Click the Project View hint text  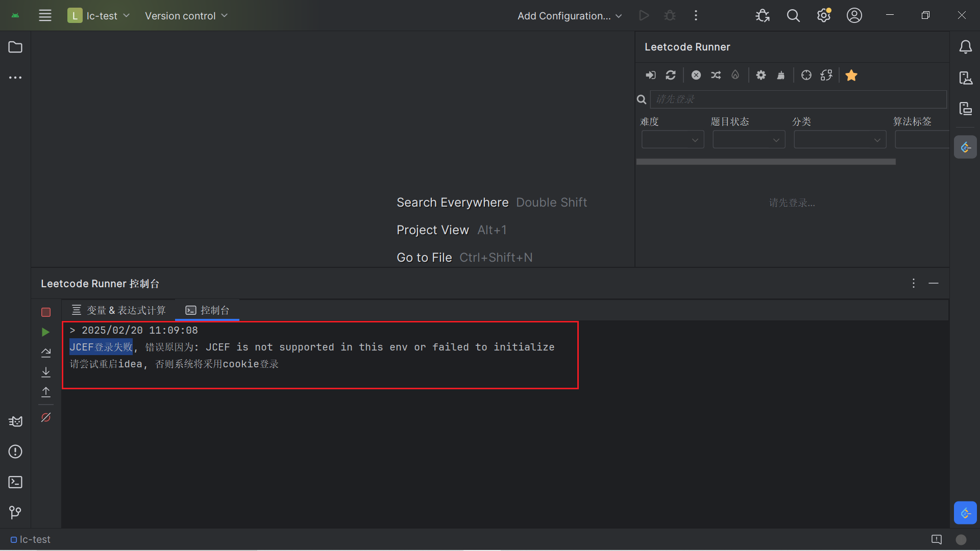[433, 230]
